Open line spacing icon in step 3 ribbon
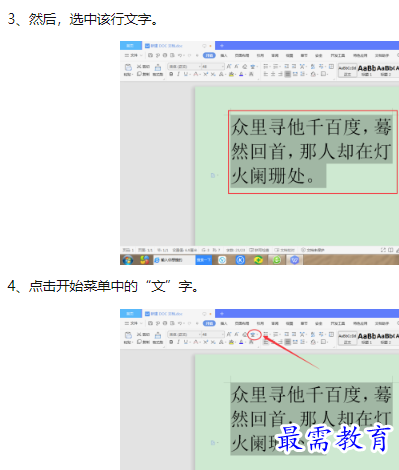The width and height of the screenshot is (399, 470). [x=303, y=74]
